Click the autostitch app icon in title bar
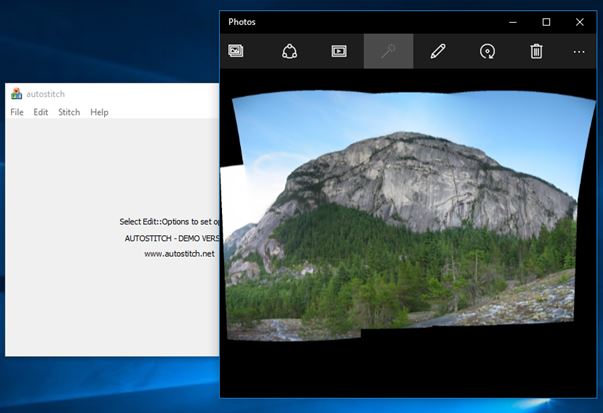 [x=16, y=94]
